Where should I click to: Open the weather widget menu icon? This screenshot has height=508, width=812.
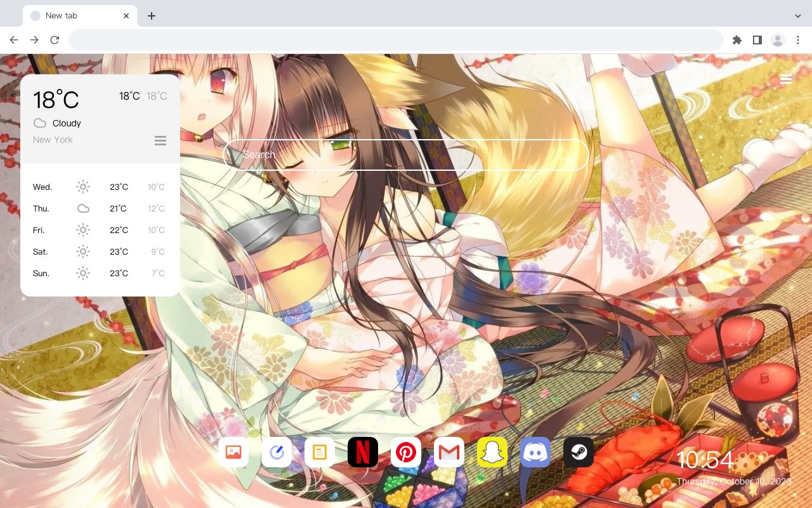click(x=160, y=140)
